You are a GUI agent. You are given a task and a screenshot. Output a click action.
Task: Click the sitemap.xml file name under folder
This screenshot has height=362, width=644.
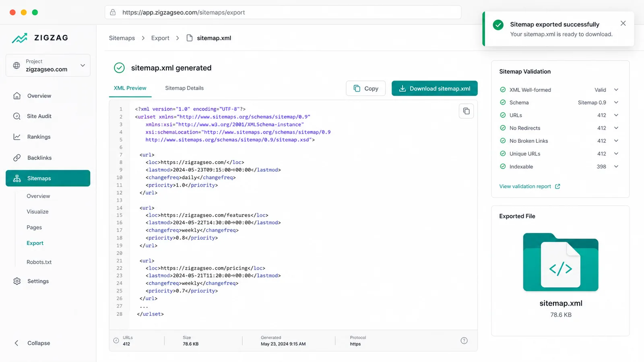tap(561, 303)
